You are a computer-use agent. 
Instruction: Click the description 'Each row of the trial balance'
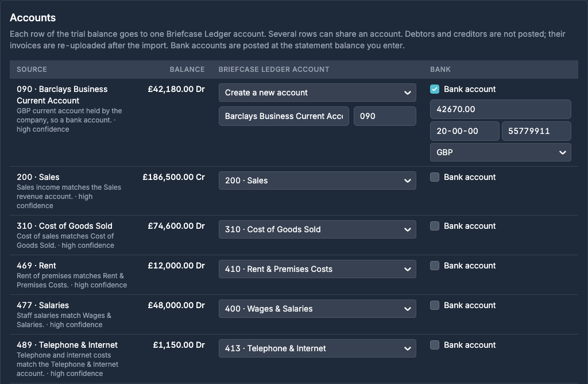point(287,40)
